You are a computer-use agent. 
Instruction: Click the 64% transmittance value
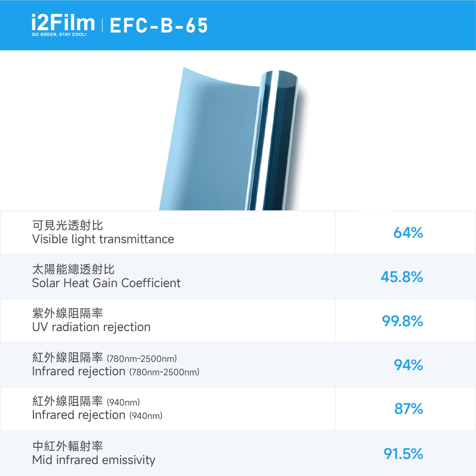[x=408, y=232]
